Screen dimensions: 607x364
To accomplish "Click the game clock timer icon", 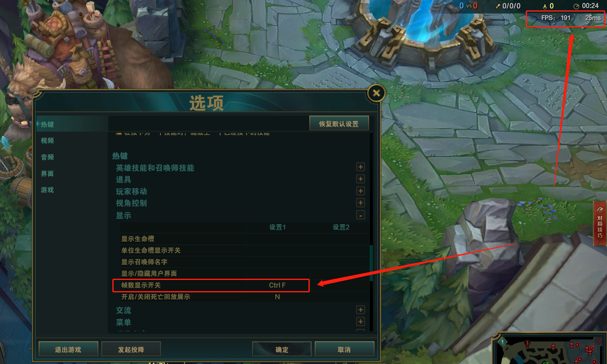I will [x=576, y=6].
